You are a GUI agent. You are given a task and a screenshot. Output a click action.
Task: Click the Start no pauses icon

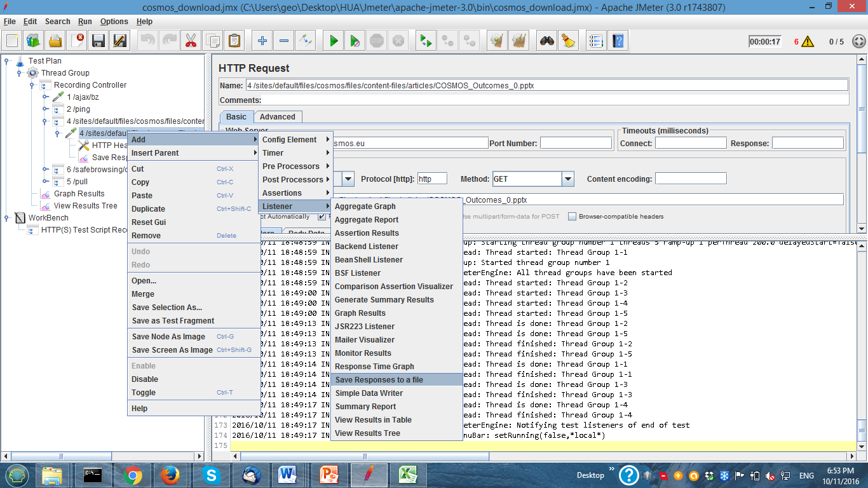tap(355, 41)
